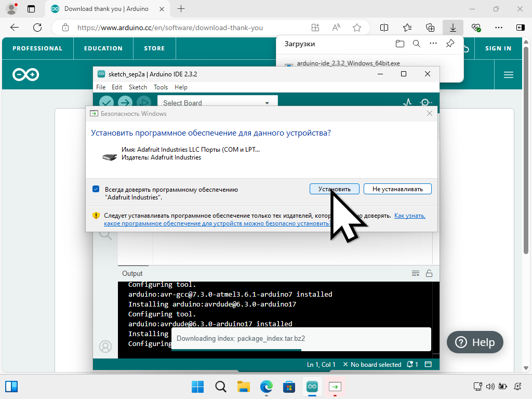Click the Установить button
The height and width of the screenshot is (399, 532).
click(x=334, y=189)
